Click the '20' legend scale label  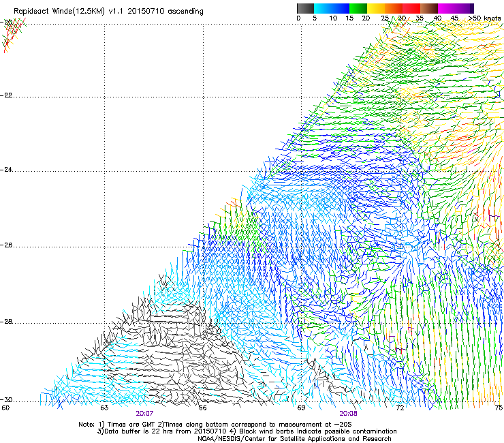point(366,18)
